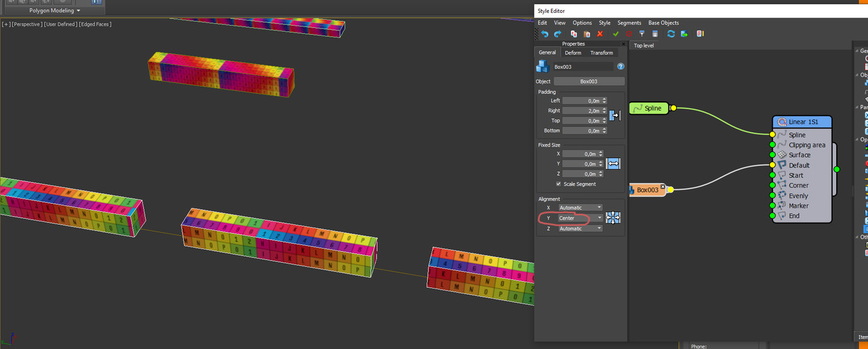Screen dimensions: 868x349
Task: Click the Spline input on Linear 1S1
Action: [798, 135]
